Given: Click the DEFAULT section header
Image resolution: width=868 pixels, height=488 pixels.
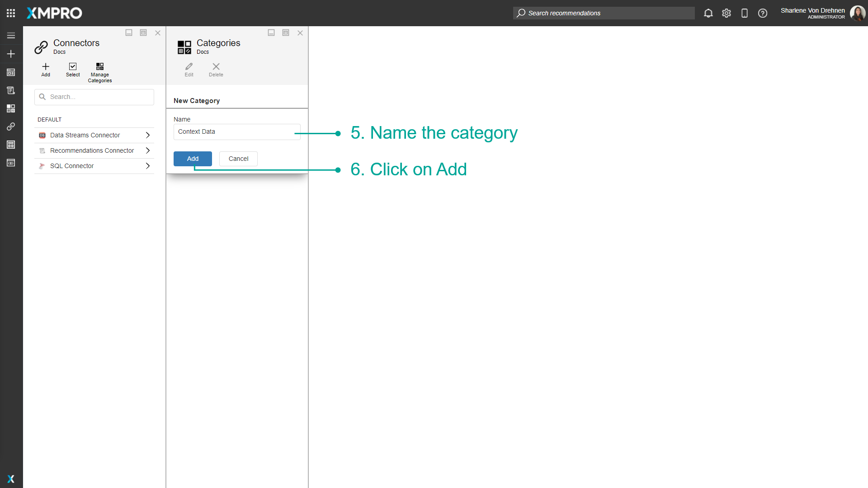Looking at the screenshot, I should pos(49,119).
